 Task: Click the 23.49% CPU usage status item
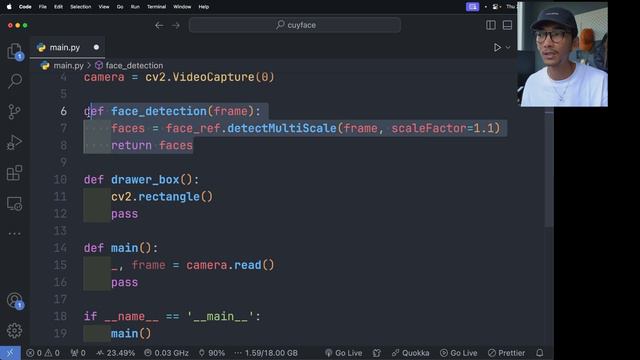pyautogui.click(x=116, y=353)
